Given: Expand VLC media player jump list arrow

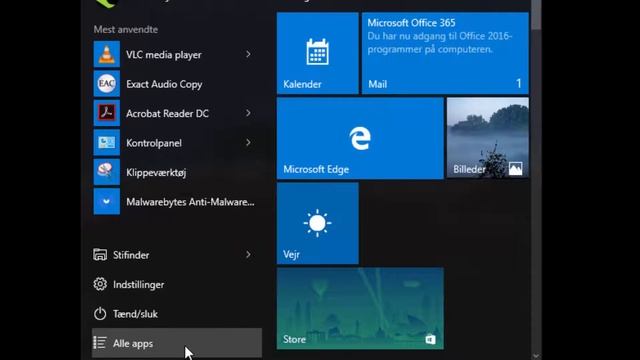Looking at the screenshot, I should (x=248, y=54).
